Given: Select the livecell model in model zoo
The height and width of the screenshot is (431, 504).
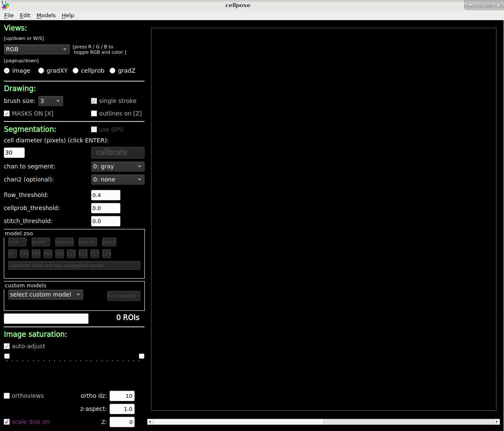Looking at the screenshot, I should click(x=87, y=242).
